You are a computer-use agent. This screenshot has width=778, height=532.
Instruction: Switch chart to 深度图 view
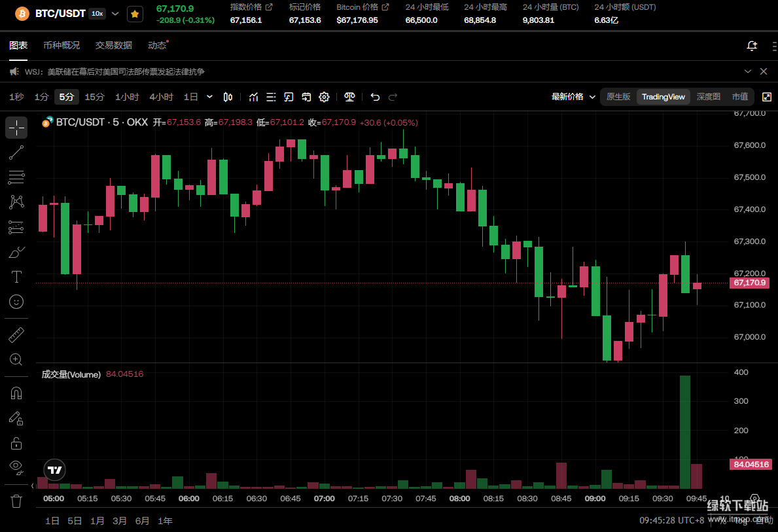pyautogui.click(x=708, y=97)
